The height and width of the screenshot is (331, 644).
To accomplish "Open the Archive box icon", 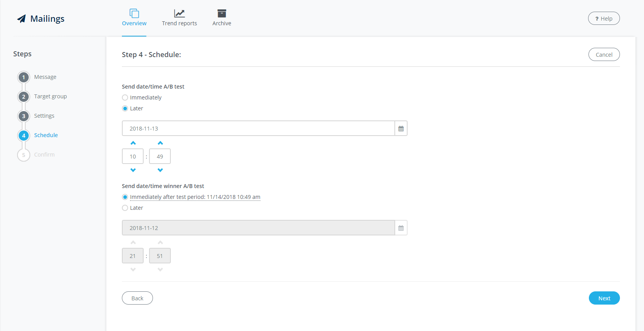I will coord(222,14).
